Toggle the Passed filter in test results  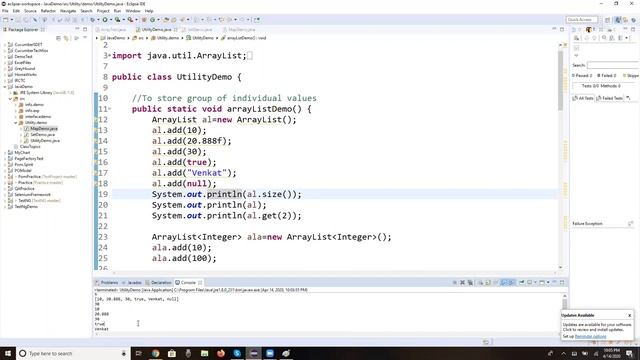point(582,76)
